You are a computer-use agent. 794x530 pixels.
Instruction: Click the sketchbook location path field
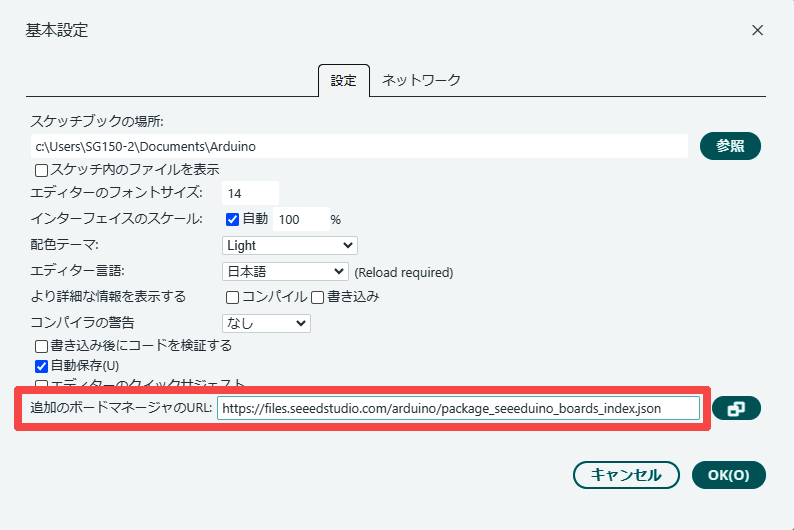pos(360,146)
